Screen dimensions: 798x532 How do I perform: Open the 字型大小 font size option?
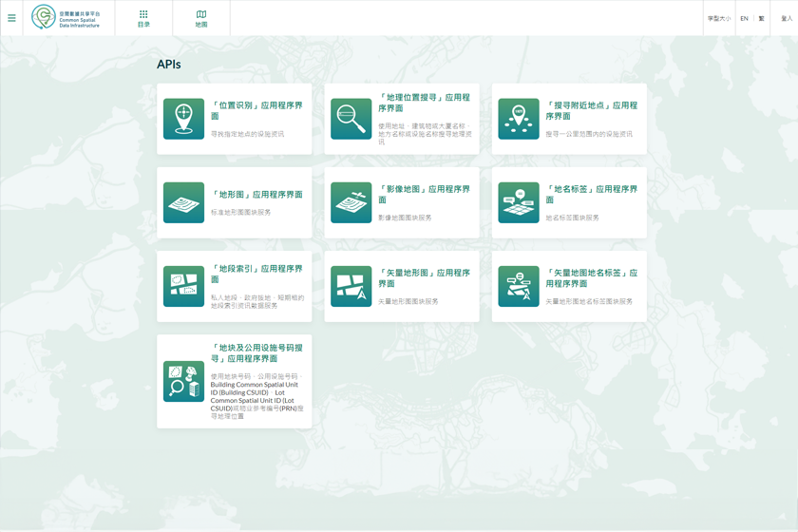click(718, 18)
